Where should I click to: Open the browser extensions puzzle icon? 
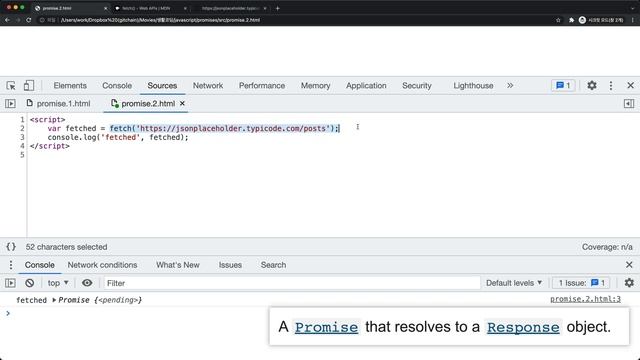pyautogui.click(x=571, y=20)
